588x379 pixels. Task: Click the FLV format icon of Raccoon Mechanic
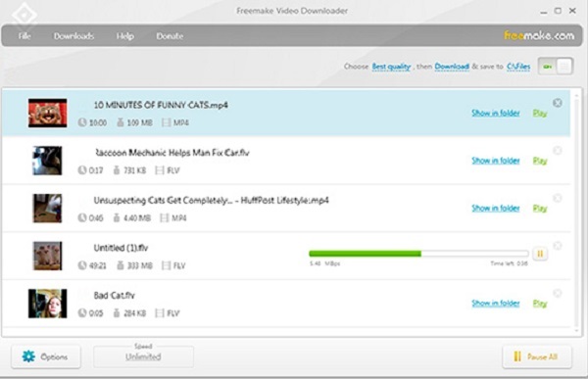160,170
